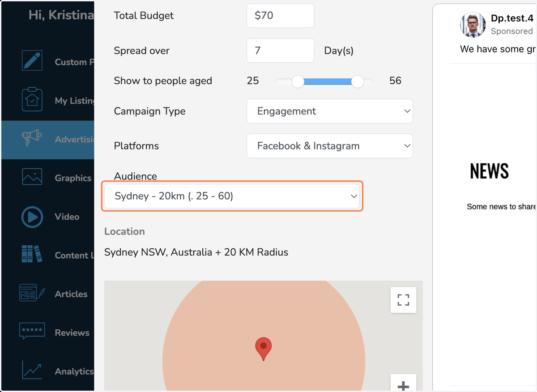Click the minimum age slider handle
The image size is (537, 392).
298,81
